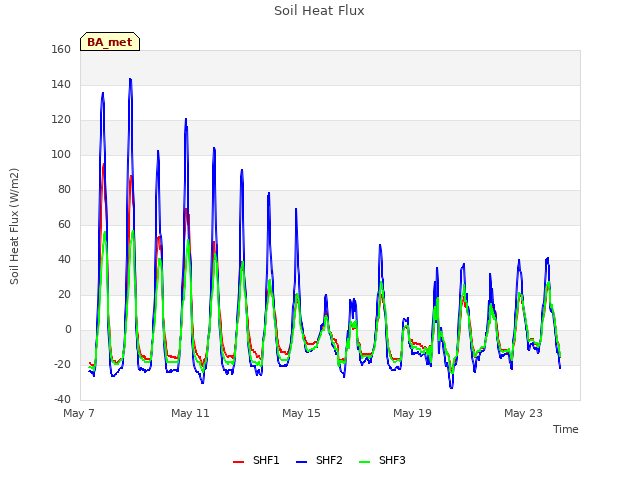Click the 120 y-axis tick label
This screenshot has width=640, height=480.
pos(61,120)
